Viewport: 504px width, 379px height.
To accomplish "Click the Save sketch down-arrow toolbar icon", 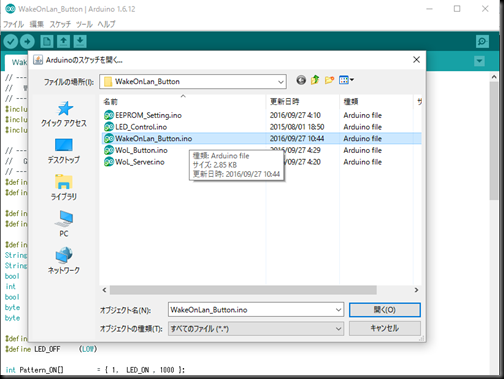I will pos(80,42).
